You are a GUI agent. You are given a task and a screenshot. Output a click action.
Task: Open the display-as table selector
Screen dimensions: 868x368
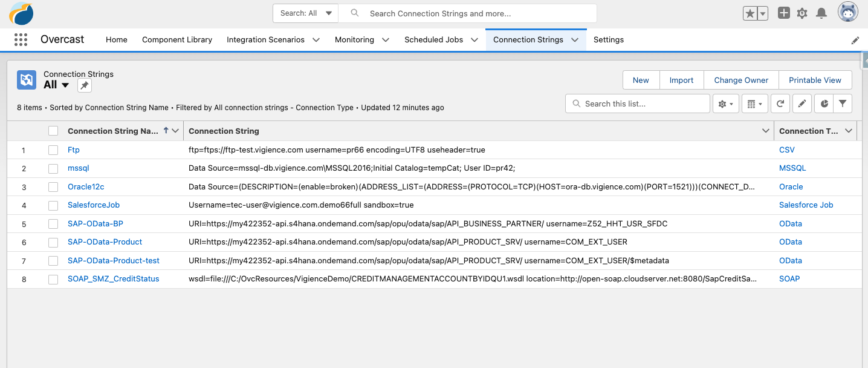click(x=754, y=103)
